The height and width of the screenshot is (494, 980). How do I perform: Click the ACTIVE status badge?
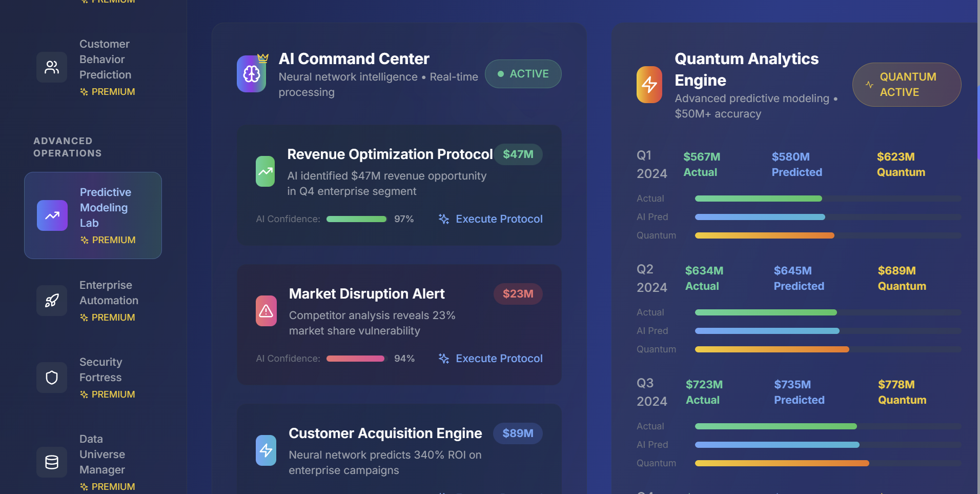pyautogui.click(x=523, y=74)
